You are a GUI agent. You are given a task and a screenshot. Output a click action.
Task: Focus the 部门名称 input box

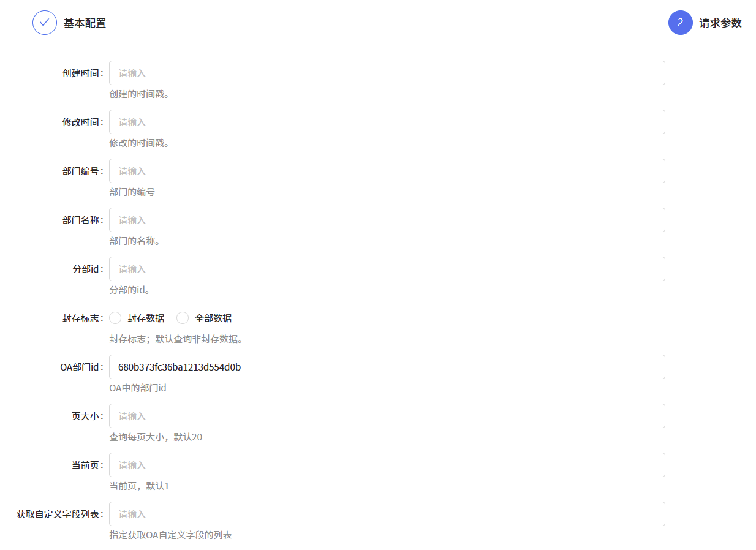(387, 220)
